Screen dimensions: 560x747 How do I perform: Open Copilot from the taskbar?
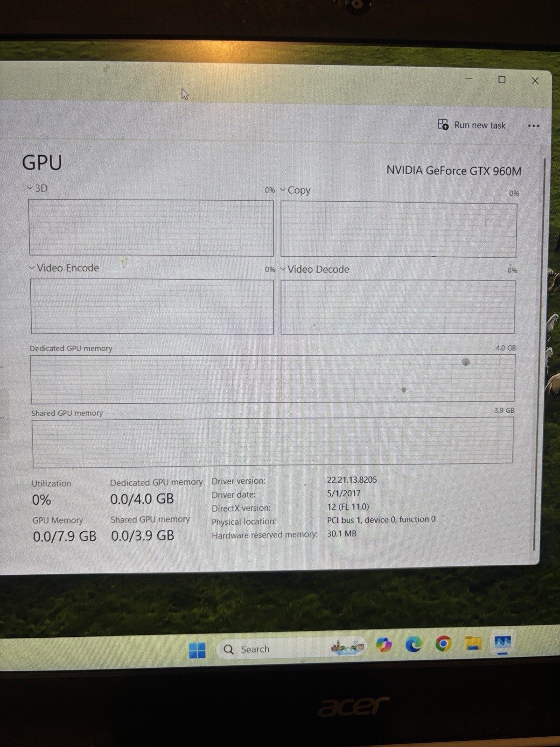[384, 645]
